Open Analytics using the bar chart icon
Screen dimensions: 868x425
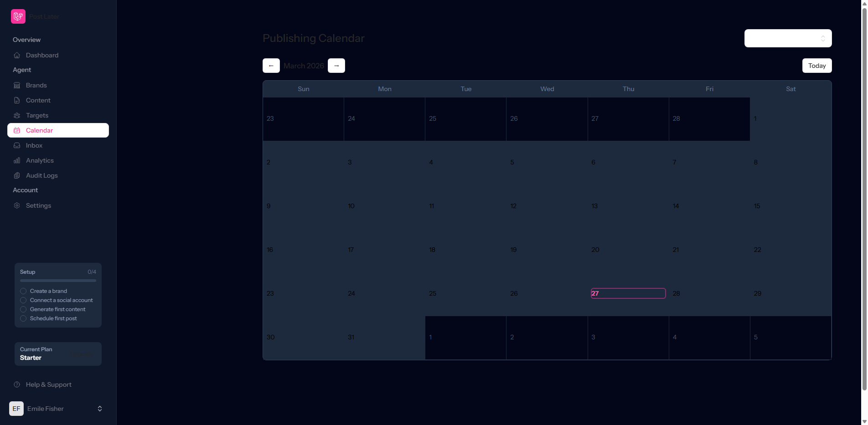coord(16,160)
